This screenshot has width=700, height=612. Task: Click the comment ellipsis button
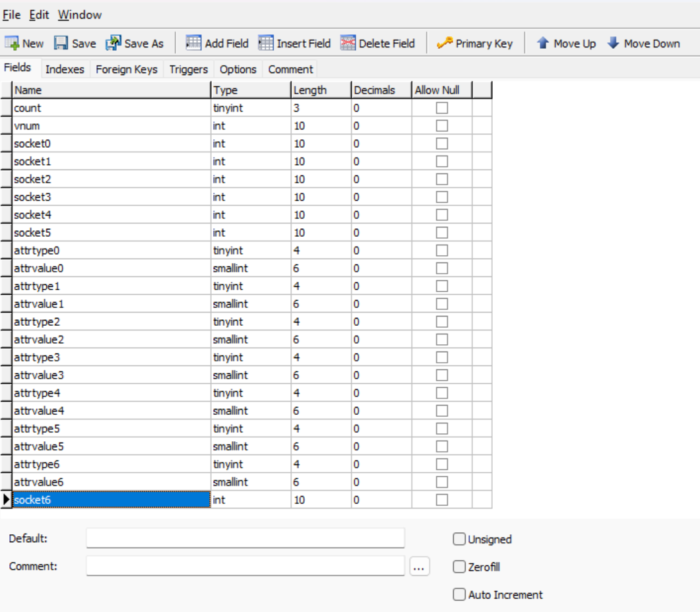pyautogui.click(x=420, y=566)
